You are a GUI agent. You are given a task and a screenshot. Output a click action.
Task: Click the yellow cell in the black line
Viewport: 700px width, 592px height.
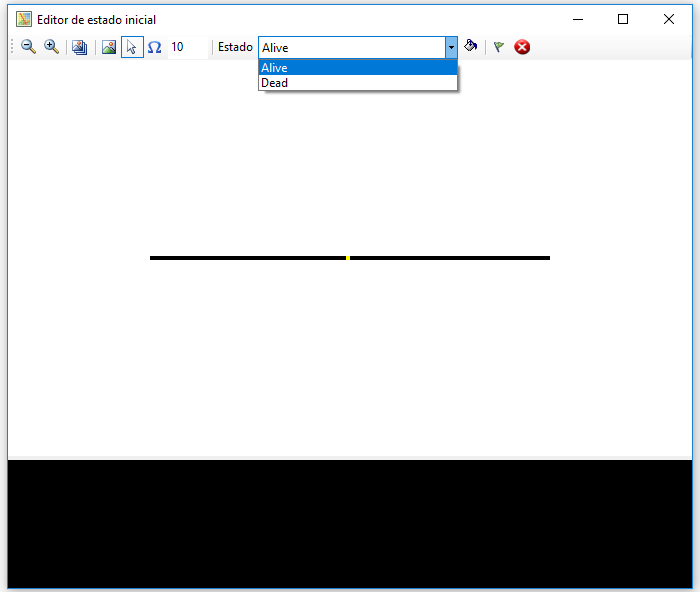pos(348,258)
